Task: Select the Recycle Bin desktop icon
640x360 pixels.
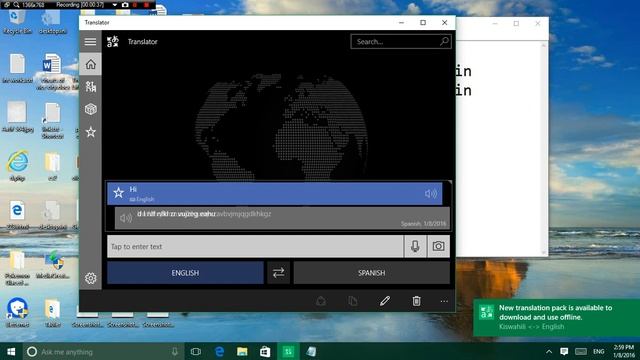Action: [17, 22]
